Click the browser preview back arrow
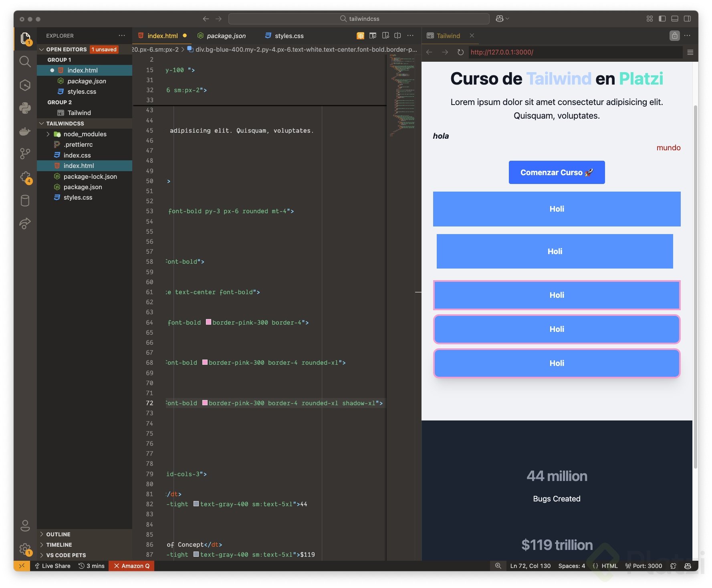This screenshot has width=712, height=588. click(x=429, y=52)
